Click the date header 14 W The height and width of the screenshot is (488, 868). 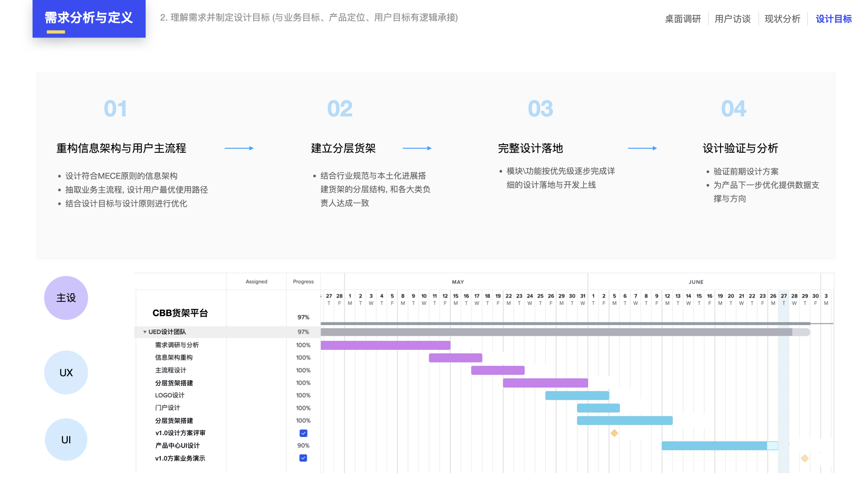[689, 299]
